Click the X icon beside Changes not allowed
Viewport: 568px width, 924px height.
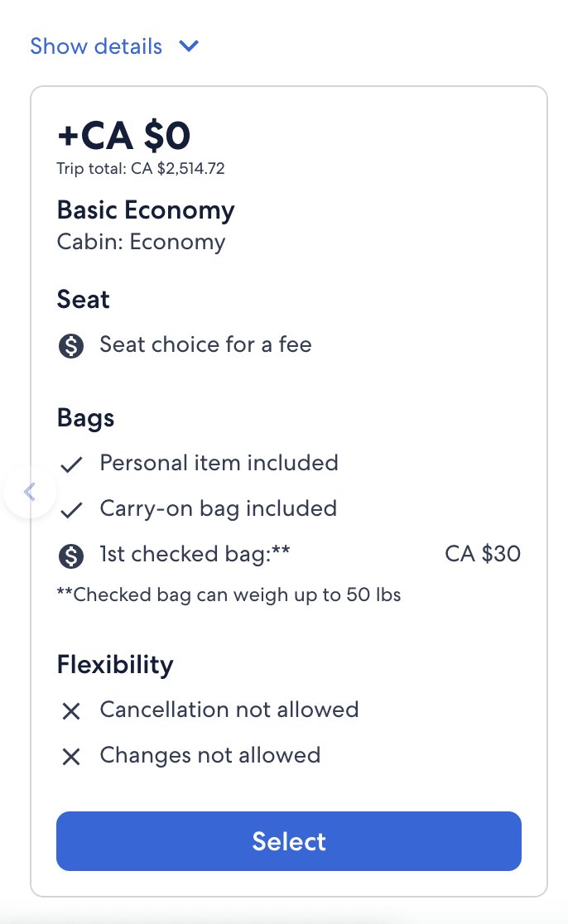[x=71, y=757]
